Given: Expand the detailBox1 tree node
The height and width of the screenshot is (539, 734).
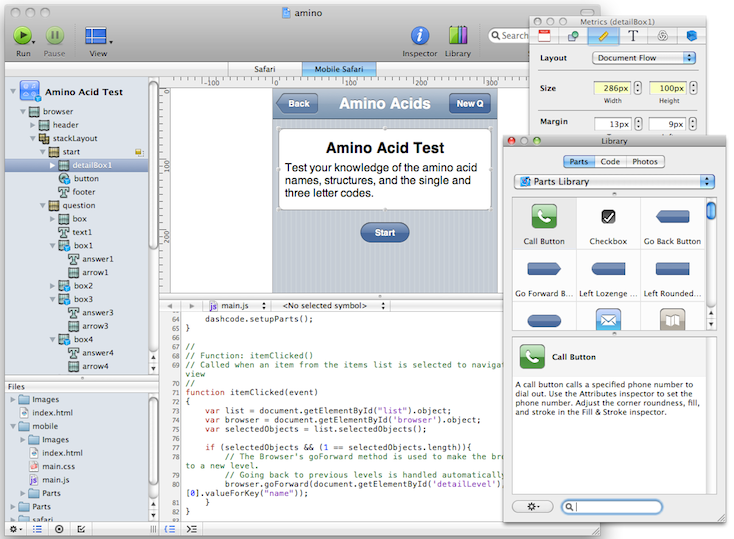Looking at the screenshot, I should (x=52, y=165).
